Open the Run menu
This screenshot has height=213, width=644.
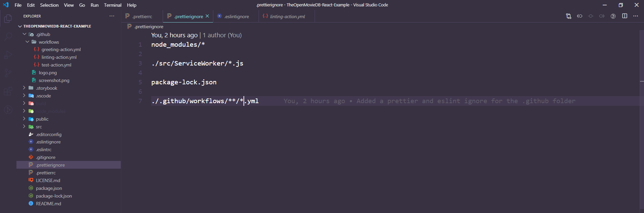tap(95, 5)
